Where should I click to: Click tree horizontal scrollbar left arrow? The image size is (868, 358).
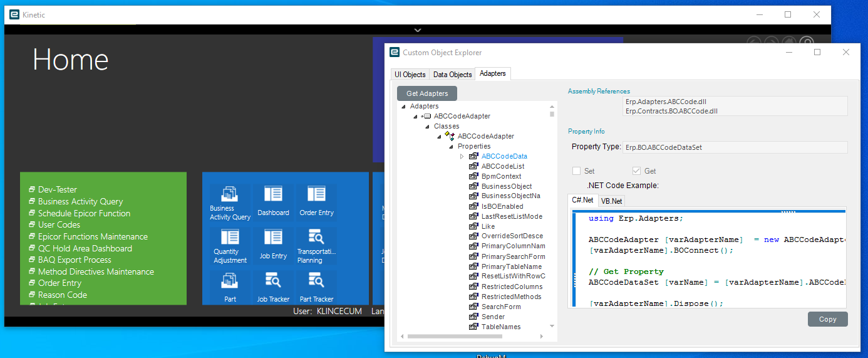402,336
